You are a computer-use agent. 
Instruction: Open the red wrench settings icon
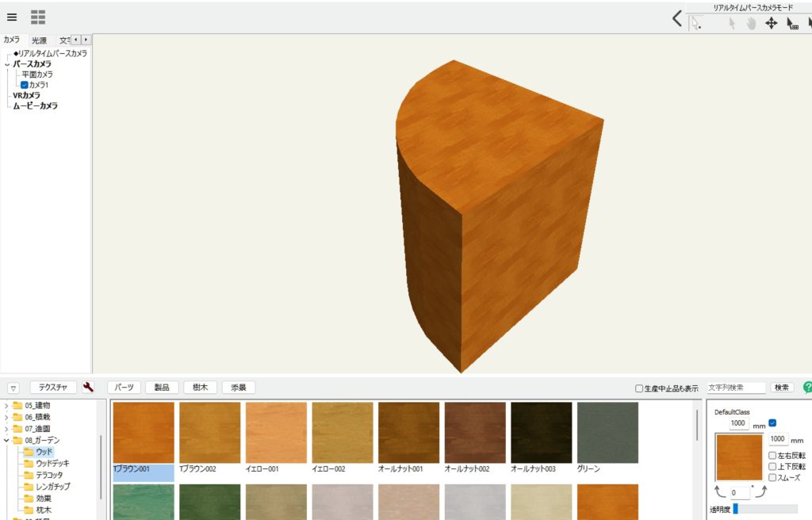pyautogui.click(x=88, y=388)
